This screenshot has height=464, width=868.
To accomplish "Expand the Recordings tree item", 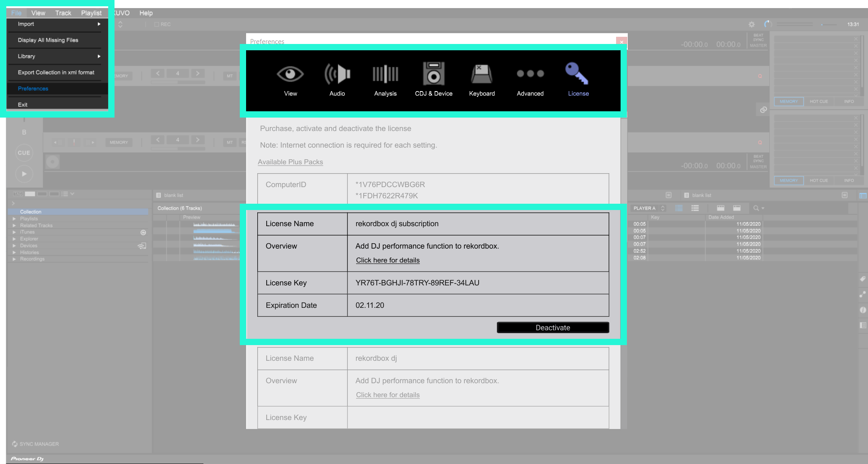I will (x=14, y=259).
